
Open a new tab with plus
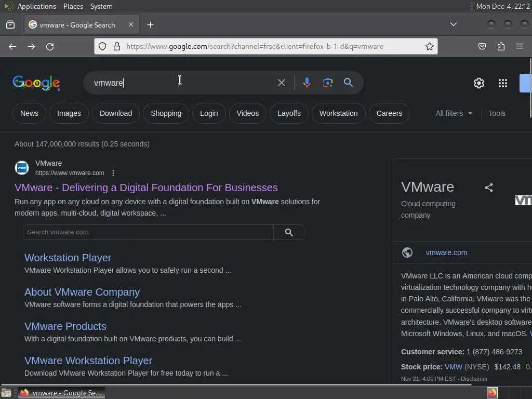pyautogui.click(x=150, y=25)
